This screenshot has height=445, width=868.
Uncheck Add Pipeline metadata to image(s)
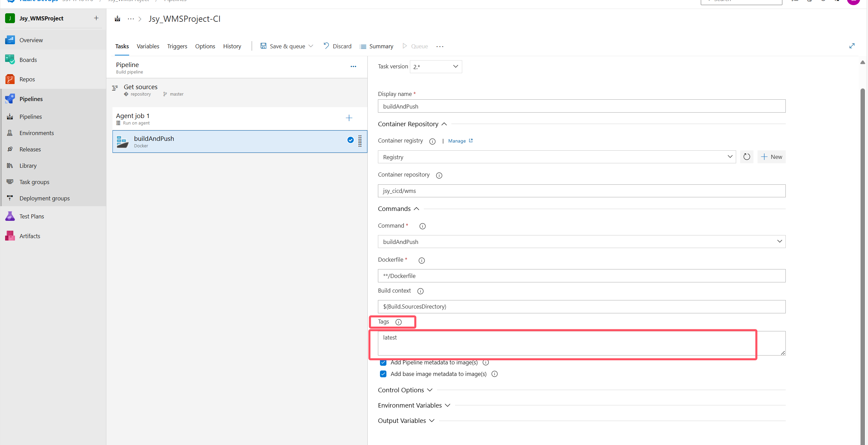pos(383,362)
